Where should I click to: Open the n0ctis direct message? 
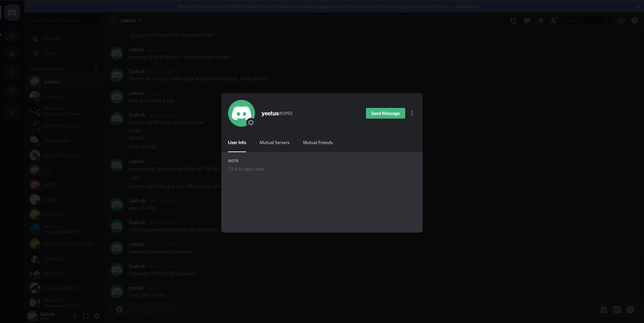point(64,229)
